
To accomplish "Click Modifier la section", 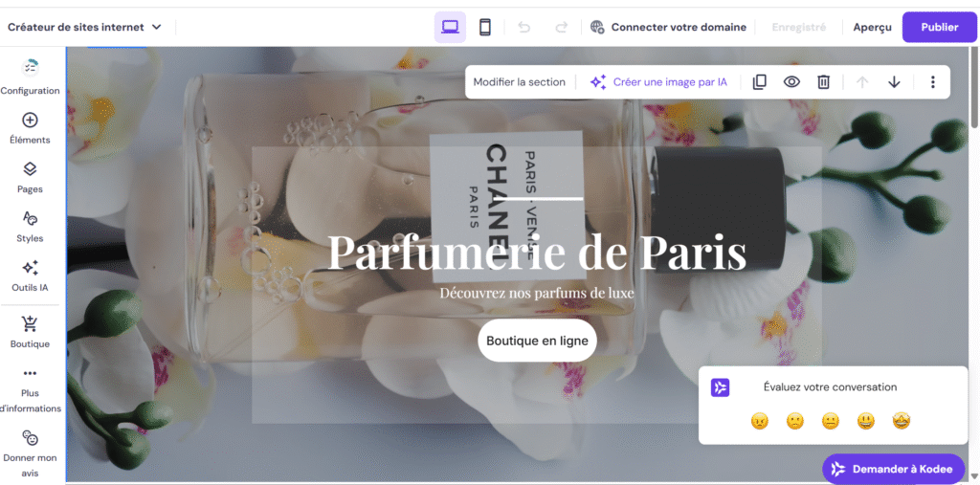I will [x=520, y=82].
